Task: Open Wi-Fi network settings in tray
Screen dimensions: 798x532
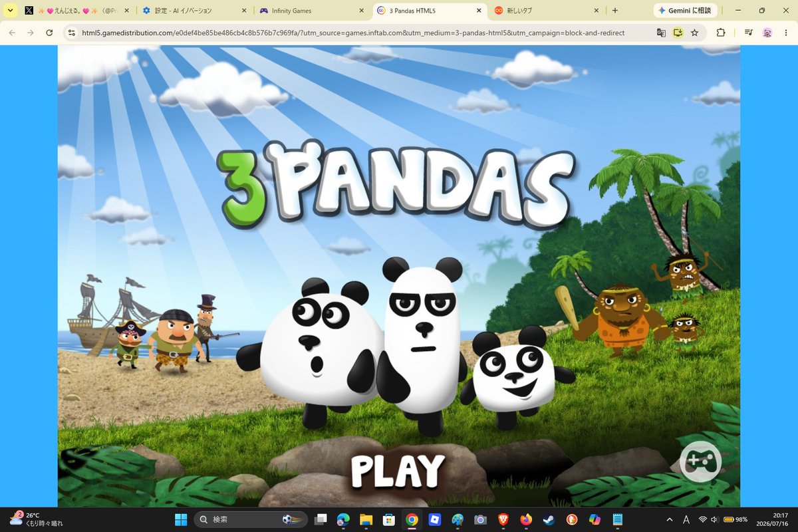Action: pos(703,519)
